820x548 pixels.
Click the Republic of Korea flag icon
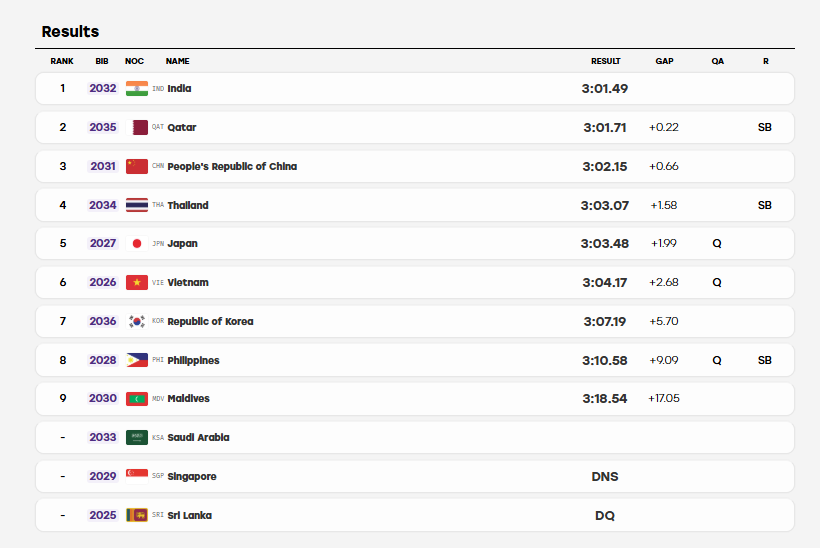[x=136, y=321]
